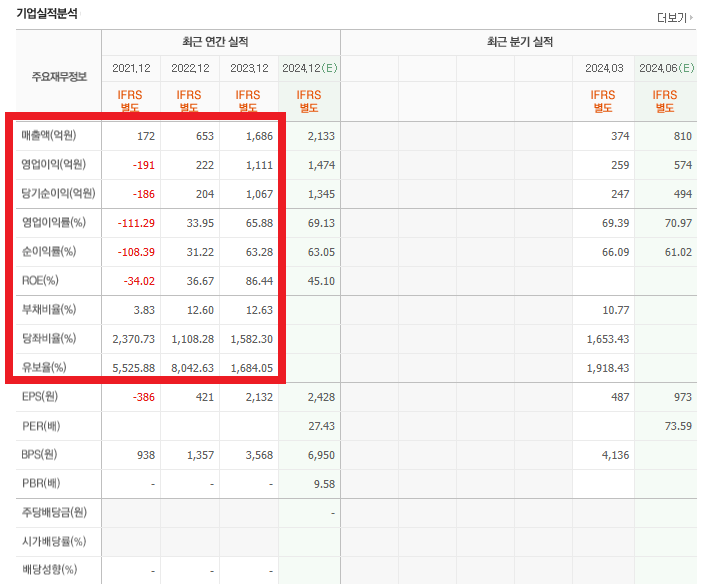Screen dimensions: 703x584
Task: Click the BPS value 3,568
Action: pos(259,455)
